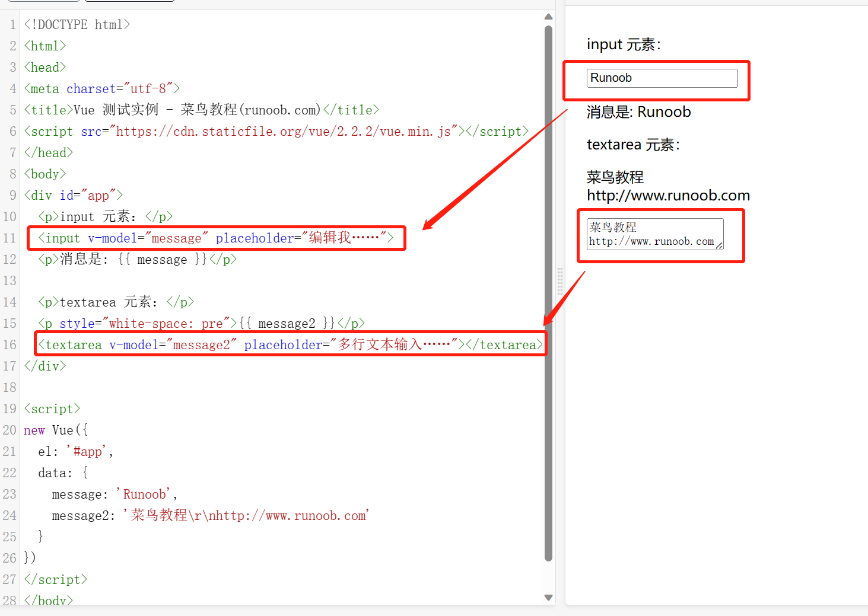Image resolution: width=868 pixels, height=616 pixels.
Task: Click the el: '#app' code line
Action: [x=76, y=452]
